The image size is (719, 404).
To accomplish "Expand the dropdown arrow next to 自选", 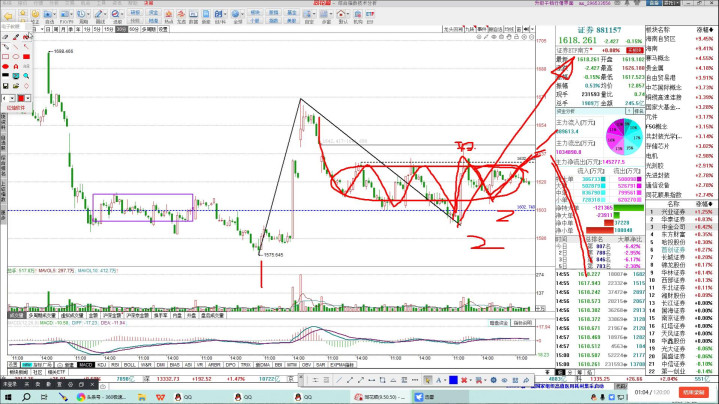I will 54,14.
